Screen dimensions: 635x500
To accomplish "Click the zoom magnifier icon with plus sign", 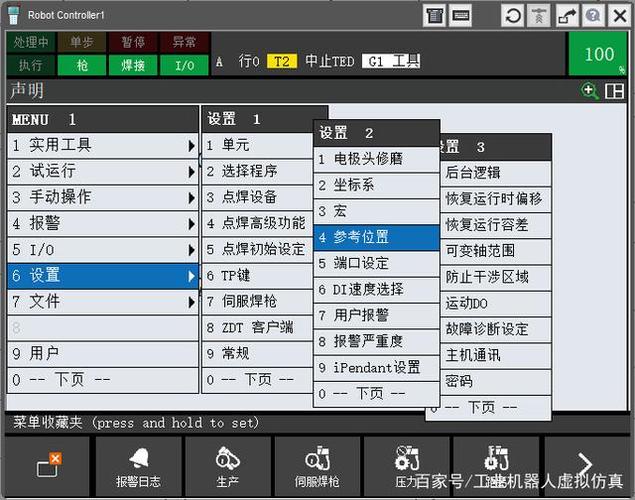I will pyautogui.click(x=589, y=91).
